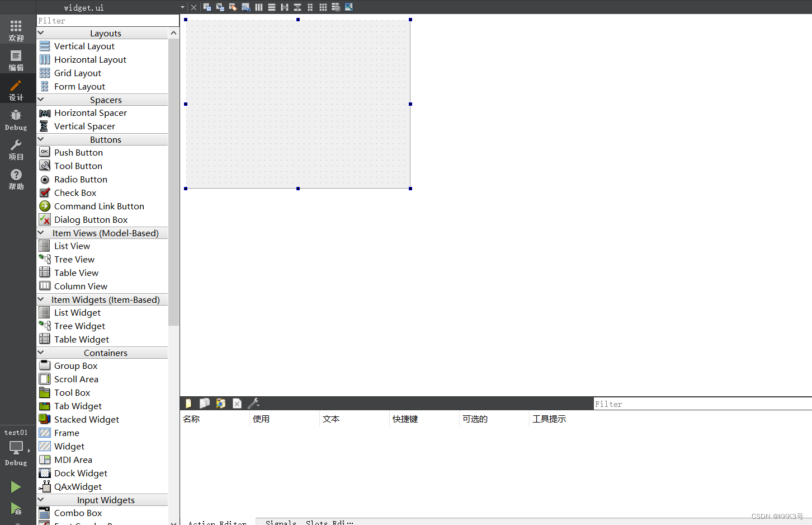This screenshot has height=525, width=812.
Task: Apply Lay Out in Form Layout icon
Action: tap(310, 7)
